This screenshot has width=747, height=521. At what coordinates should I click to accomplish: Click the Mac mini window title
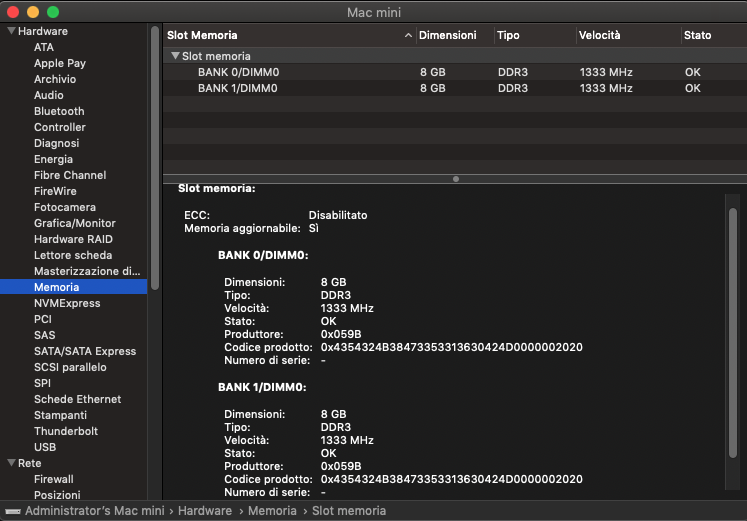(374, 12)
